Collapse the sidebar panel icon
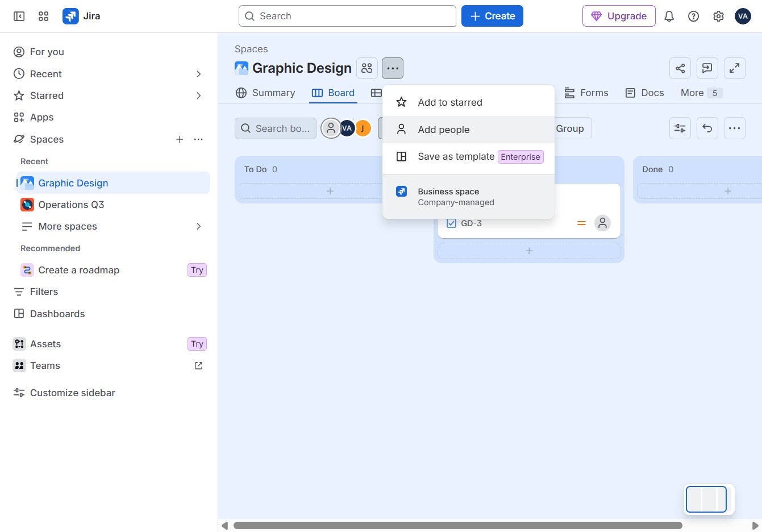The image size is (762, 532). pyautogui.click(x=19, y=16)
